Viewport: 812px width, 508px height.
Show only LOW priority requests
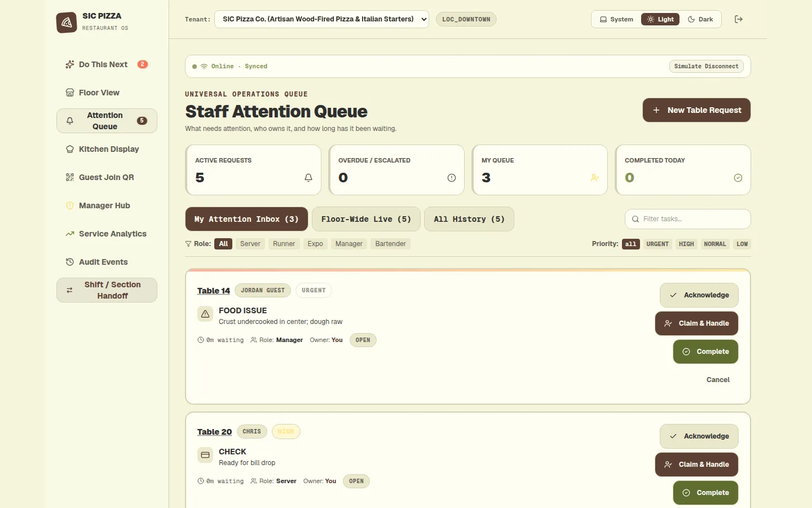(742, 244)
